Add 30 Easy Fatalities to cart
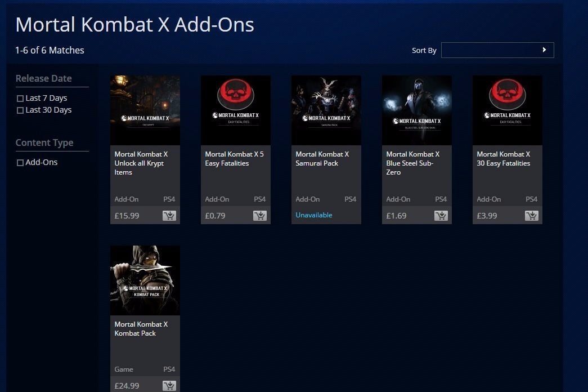Screen dimensions: 588x392 tap(531, 216)
